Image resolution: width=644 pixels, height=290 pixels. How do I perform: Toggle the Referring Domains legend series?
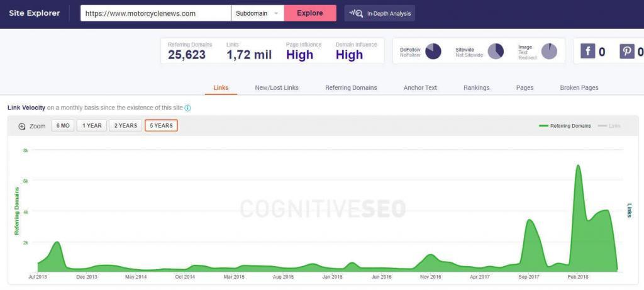tap(565, 126)
